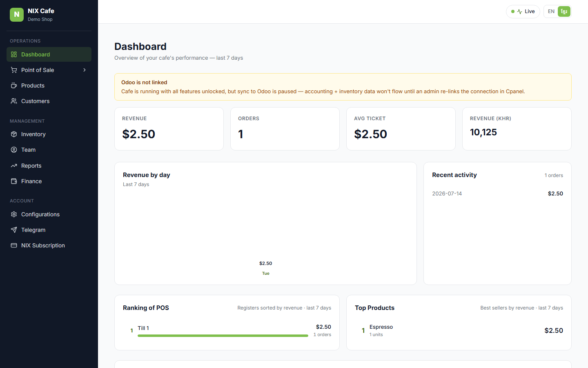Open the 2026-07-14 recent activity entry
Screen dimensions: 588x368
point(497,193)
